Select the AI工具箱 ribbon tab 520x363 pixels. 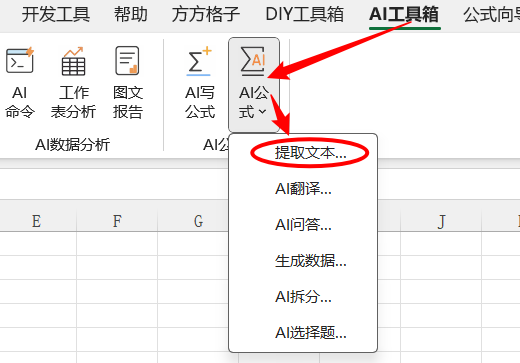coord(404,15)
